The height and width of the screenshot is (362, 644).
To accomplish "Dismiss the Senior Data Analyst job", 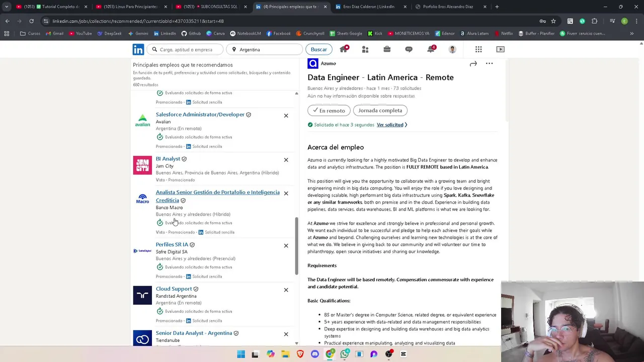I will [x=286, y=334].
